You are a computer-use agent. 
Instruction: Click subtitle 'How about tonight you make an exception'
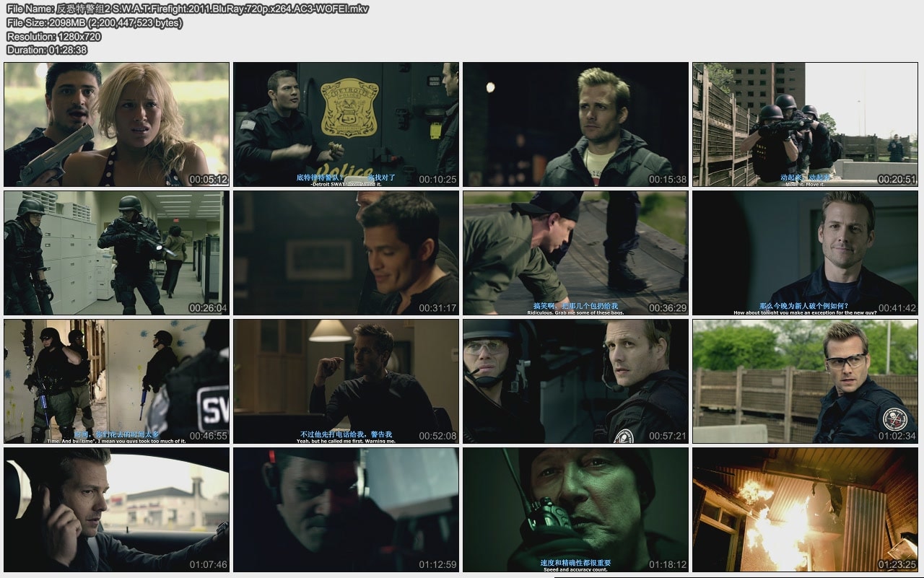click(805, 312)
